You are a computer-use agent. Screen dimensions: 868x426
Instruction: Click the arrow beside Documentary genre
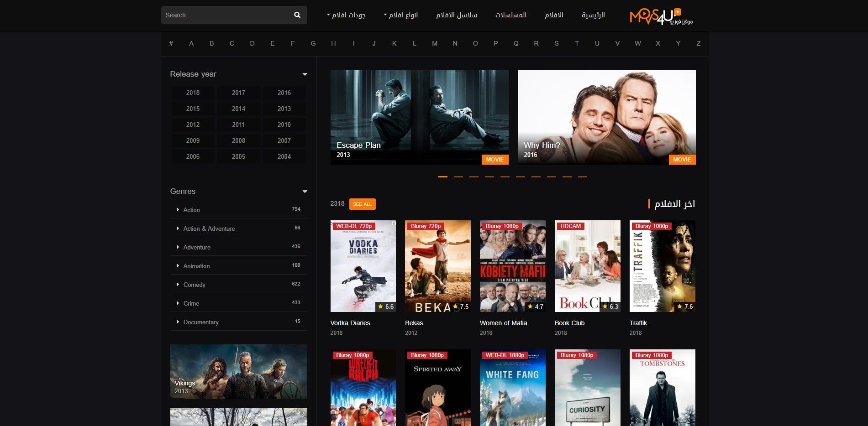click(178, 322)
